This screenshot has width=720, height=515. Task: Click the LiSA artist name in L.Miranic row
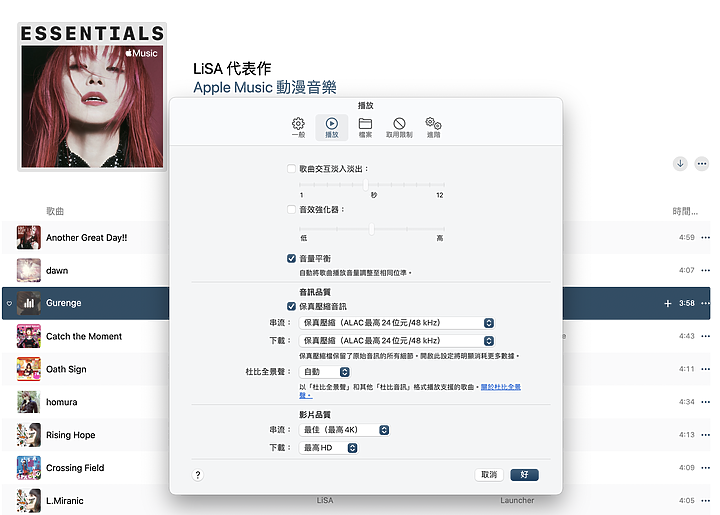325,500
